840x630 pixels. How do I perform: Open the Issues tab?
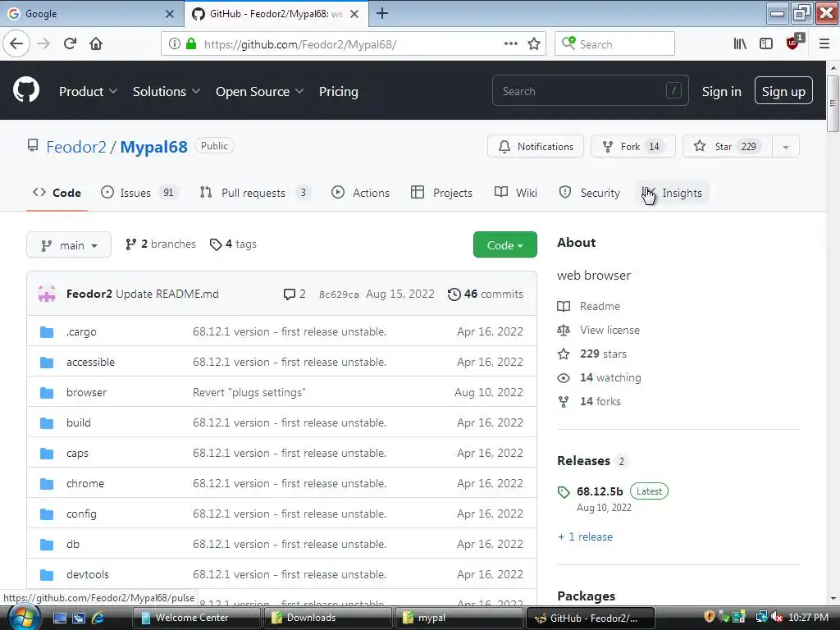[x=139, y=193]
